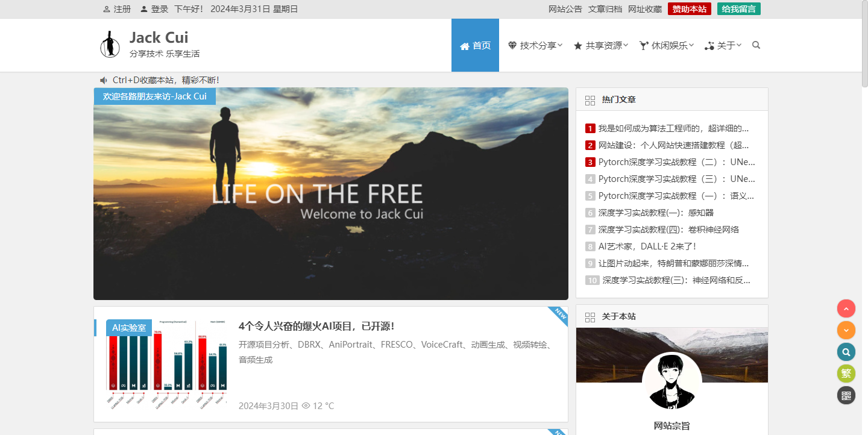Open hot article 6 深度学习实战教程(一)：感知器
This screenshot has width=868, height=435.
pyautogui.click(x=656, y=213)
